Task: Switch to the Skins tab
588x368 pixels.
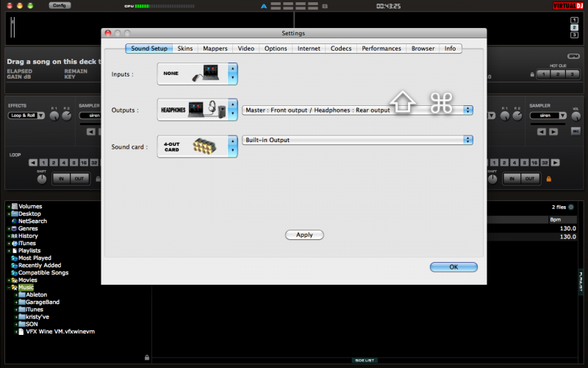Action: pyautogui.click(x=185, y=49)
